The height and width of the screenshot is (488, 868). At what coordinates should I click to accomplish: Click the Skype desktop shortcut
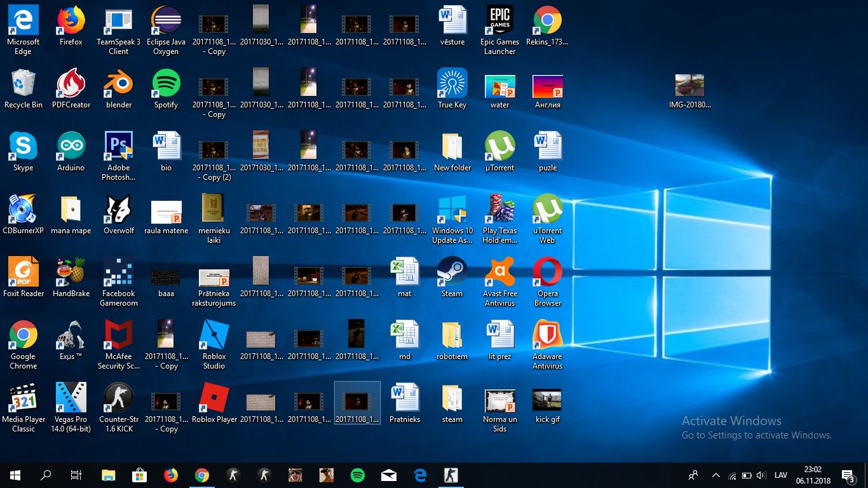[x=24, y=151]
